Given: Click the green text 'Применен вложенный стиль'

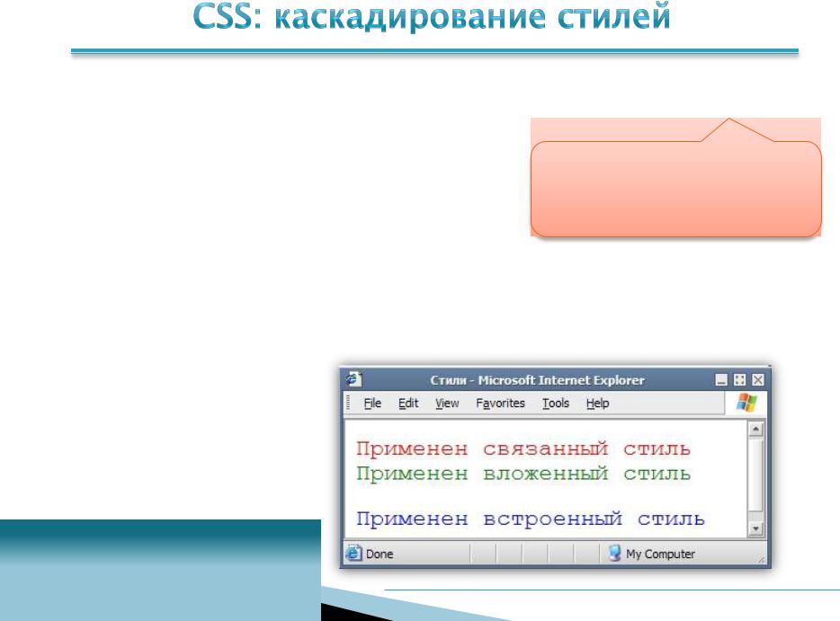Looking at the screenshot, I should click(x=523, y=474).
